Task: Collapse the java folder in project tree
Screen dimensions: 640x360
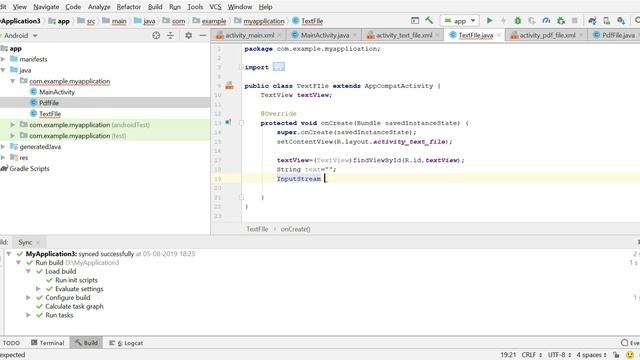Action: 3,70
